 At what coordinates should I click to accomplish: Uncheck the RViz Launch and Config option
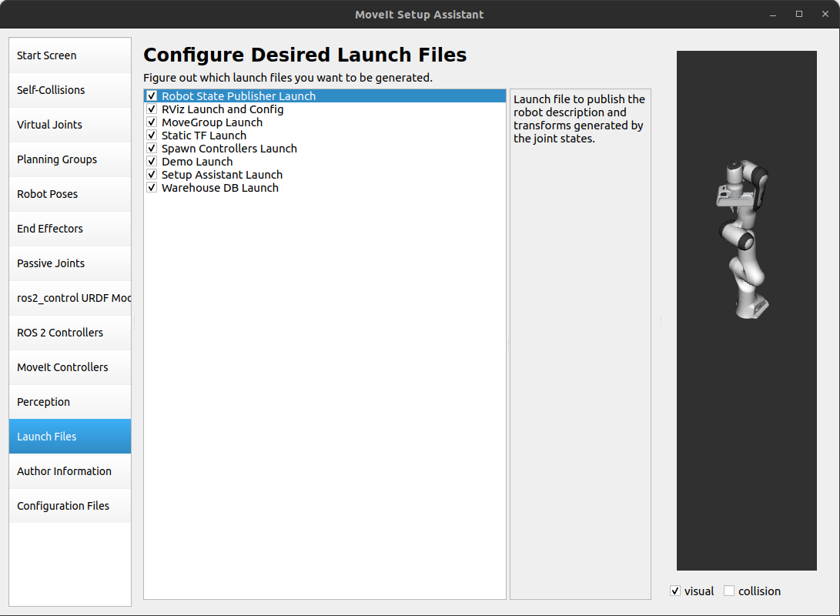152,109
